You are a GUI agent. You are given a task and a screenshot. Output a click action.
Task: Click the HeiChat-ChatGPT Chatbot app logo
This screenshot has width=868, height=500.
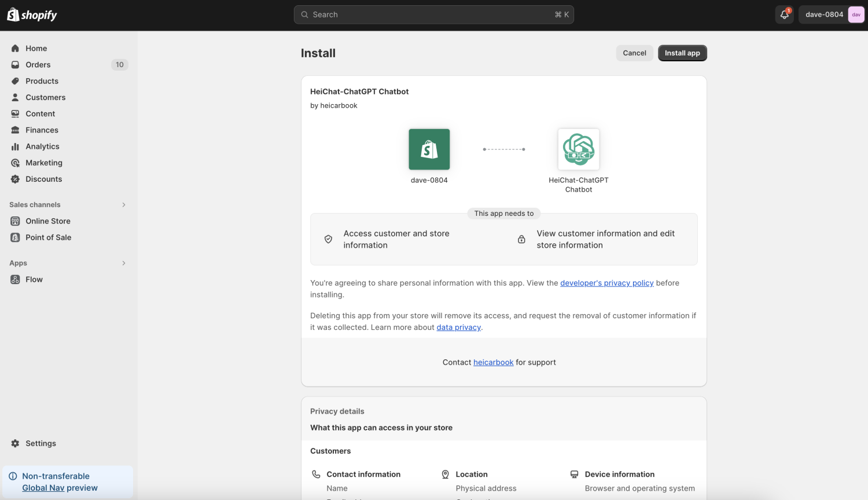tap(578, 149)
